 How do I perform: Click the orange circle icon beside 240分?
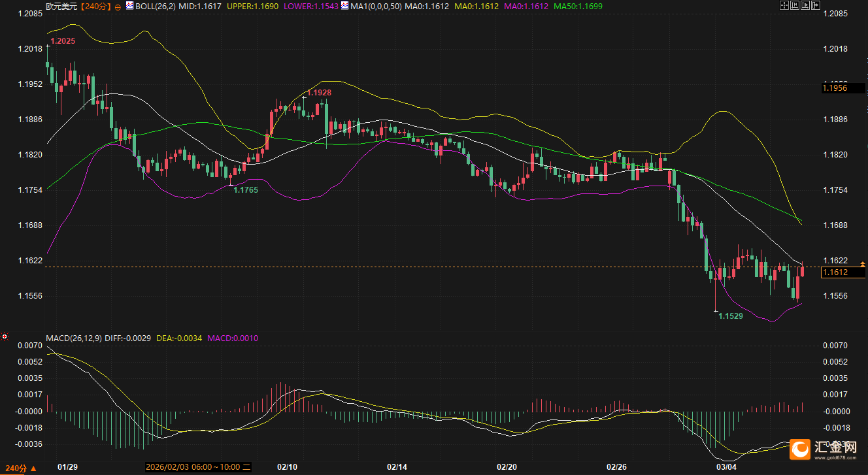point(117,7)
